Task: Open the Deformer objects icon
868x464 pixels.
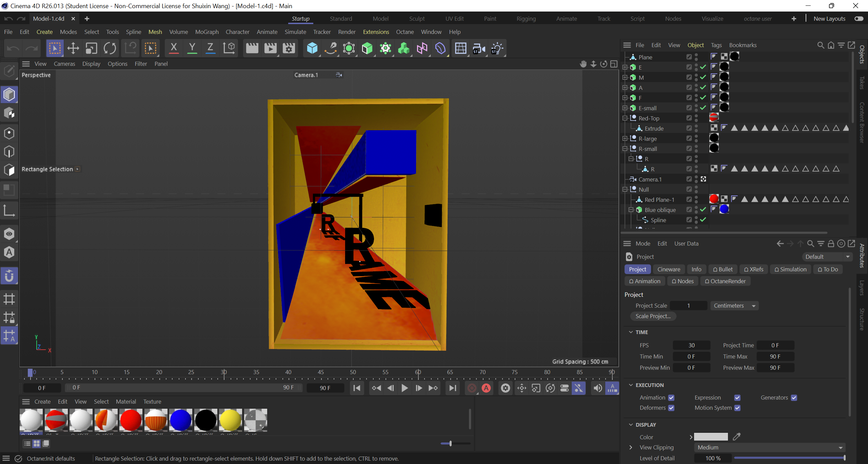Action: [440, 48]
